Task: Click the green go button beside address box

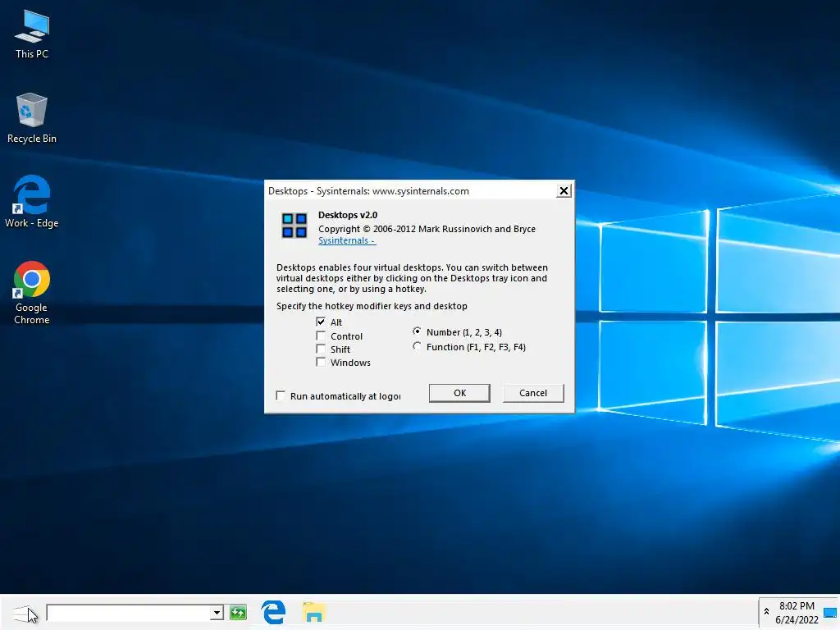Action: [x=238, y=612]
